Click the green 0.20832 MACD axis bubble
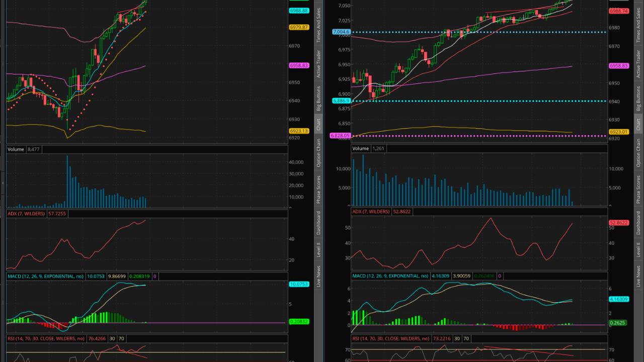 [x=299, y=321]
